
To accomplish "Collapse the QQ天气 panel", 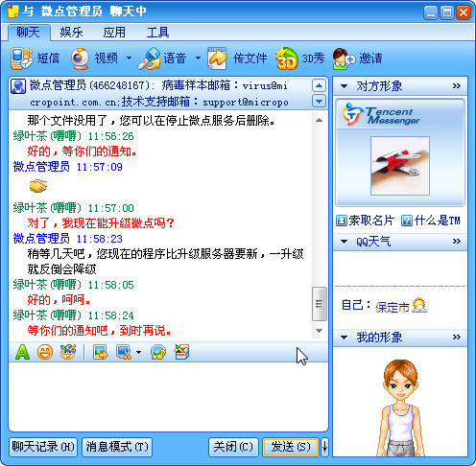I will 345,242.
